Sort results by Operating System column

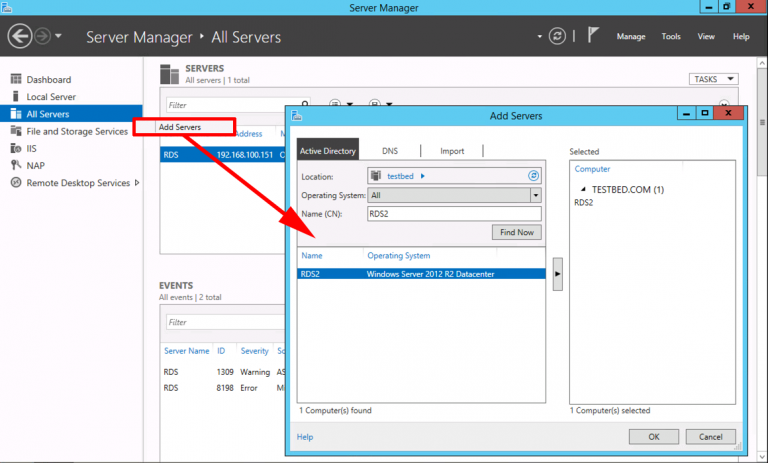point(399,255)
